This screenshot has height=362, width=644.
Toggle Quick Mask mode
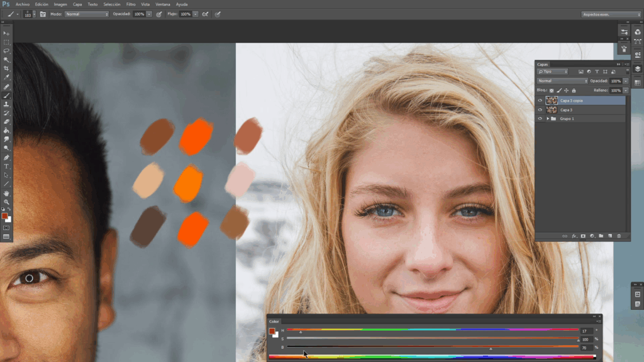[6, 228]
